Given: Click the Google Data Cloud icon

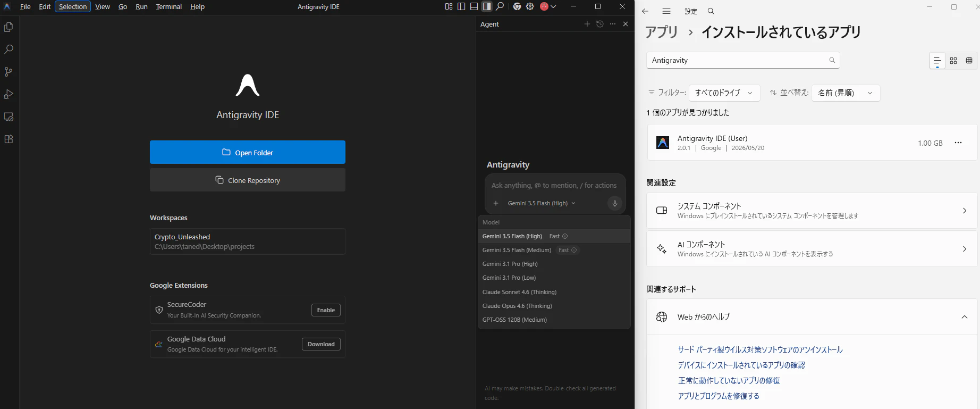Looking at the screenshot, I should [x=159, y=344].
